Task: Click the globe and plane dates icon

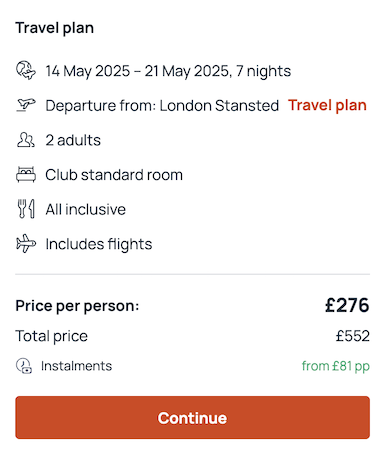Action: pyautogui.click(x=26, y=70)
